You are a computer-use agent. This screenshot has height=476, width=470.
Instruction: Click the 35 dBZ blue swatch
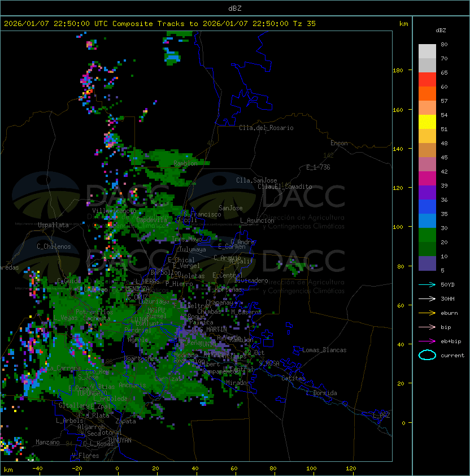(427, 220)
